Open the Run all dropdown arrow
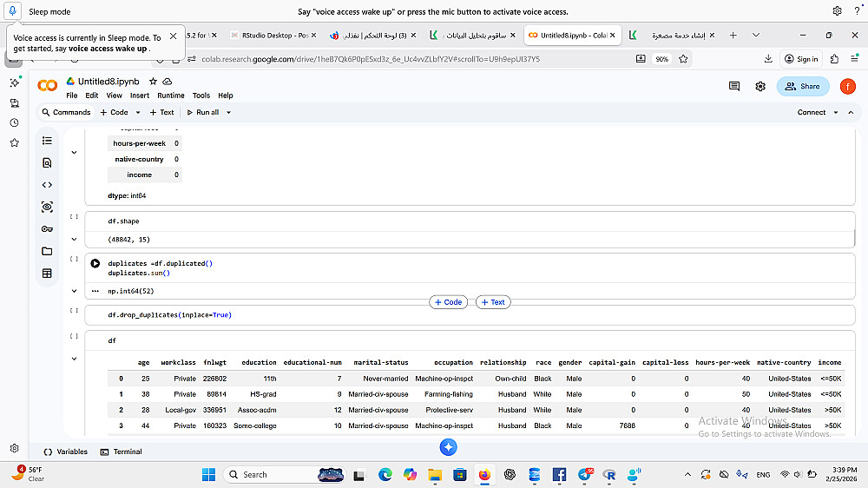 [228, 112]
